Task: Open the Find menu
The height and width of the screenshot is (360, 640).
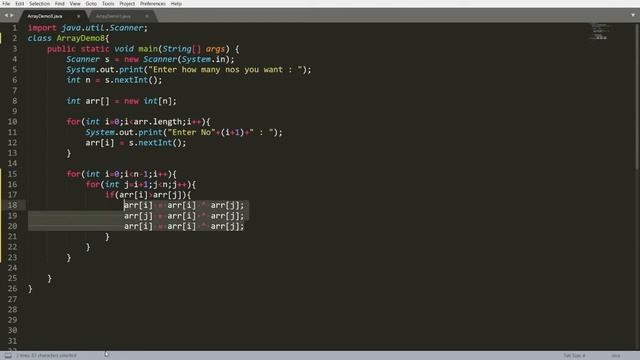Action: click(x=60, y=4)
